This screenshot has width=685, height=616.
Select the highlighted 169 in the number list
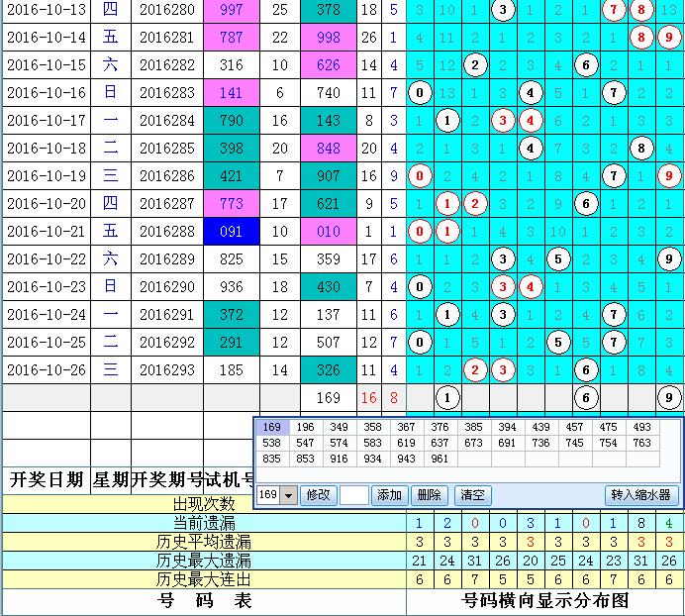pyautogui.click(x=272, y=427)
